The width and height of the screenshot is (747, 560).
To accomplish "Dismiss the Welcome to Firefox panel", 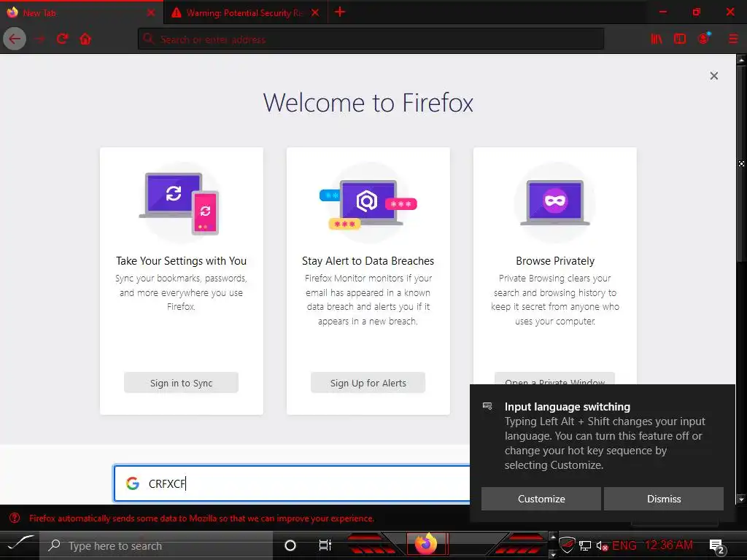I will (x=713, y=76).
